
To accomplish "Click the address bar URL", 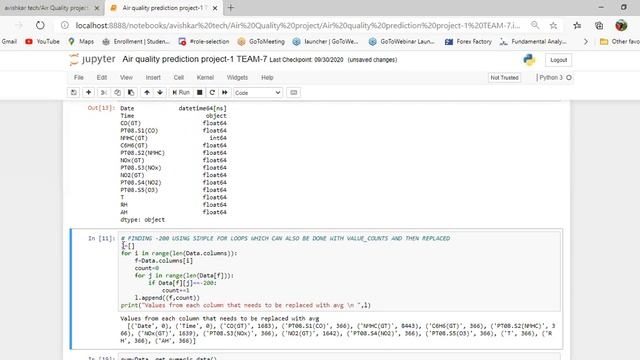I will coord(298,25).
